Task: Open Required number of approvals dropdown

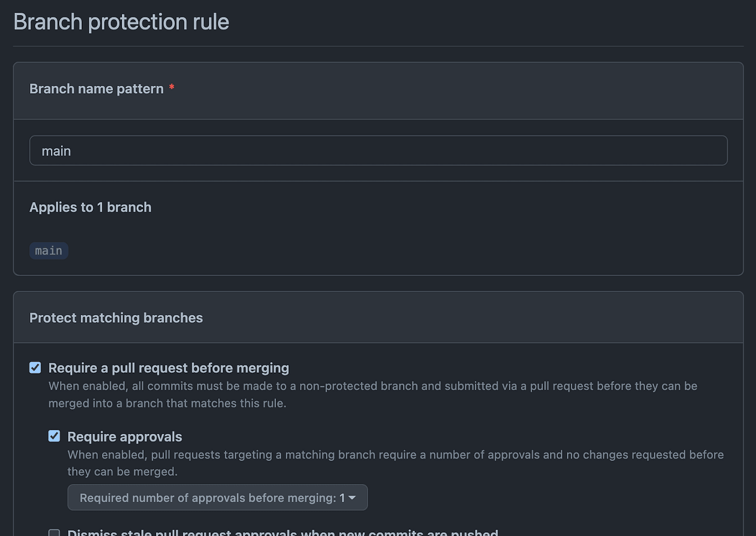Action: click(217, 498)
